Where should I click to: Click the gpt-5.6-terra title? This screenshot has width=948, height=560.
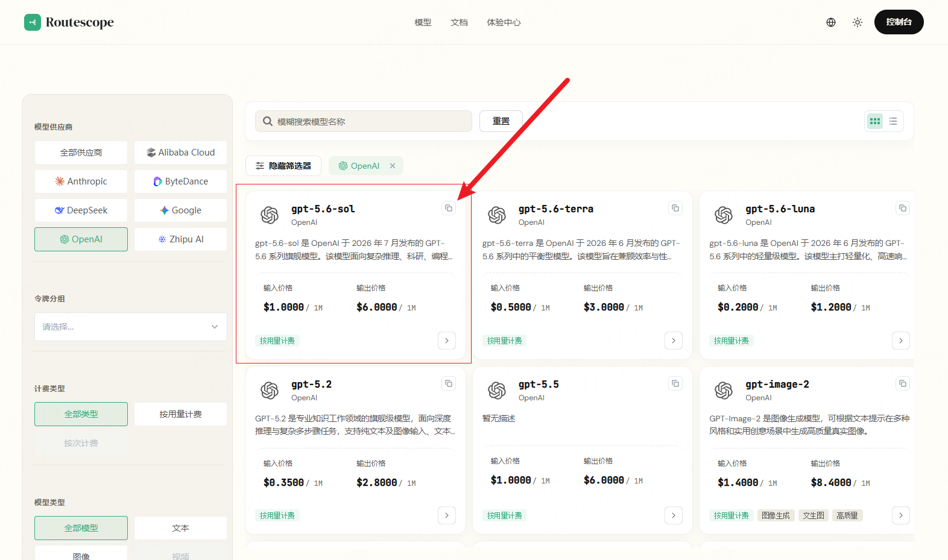coord(555,209)
